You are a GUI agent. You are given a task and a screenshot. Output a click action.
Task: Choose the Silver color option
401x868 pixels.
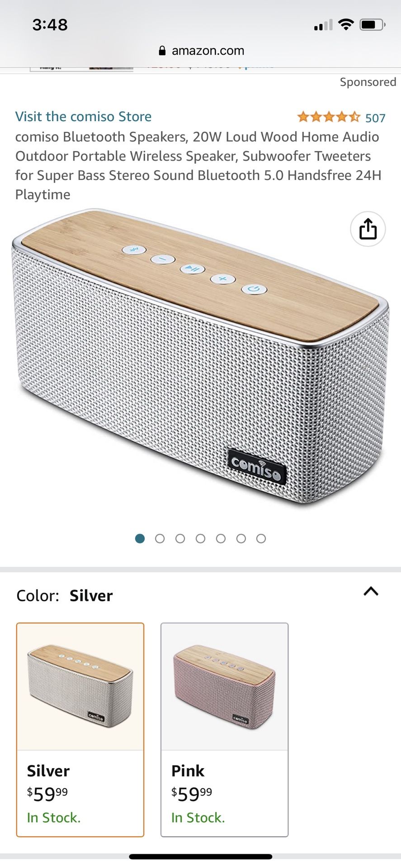tap(80, 730)
